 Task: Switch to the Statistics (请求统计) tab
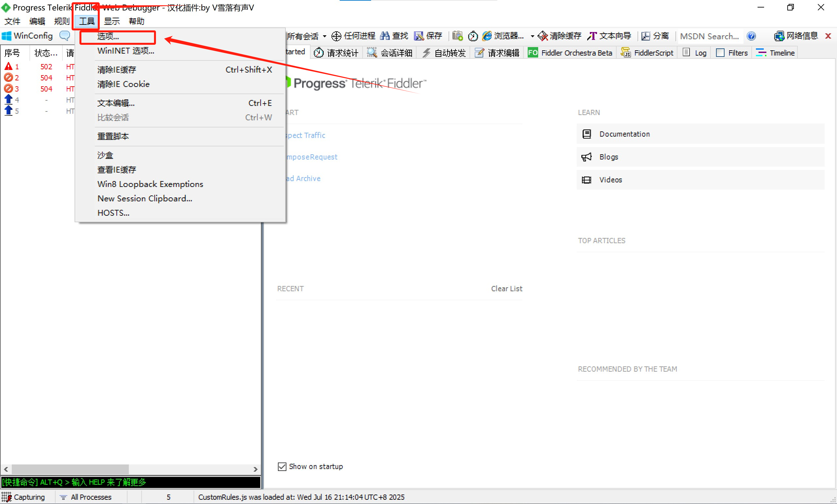(336, 53)
